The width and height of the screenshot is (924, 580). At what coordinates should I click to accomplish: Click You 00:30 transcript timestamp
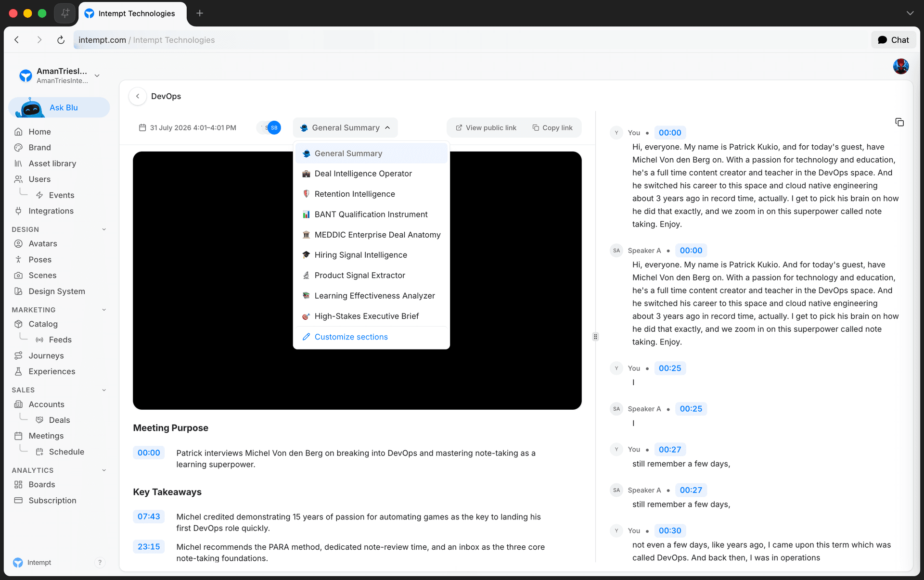point(670,531)
